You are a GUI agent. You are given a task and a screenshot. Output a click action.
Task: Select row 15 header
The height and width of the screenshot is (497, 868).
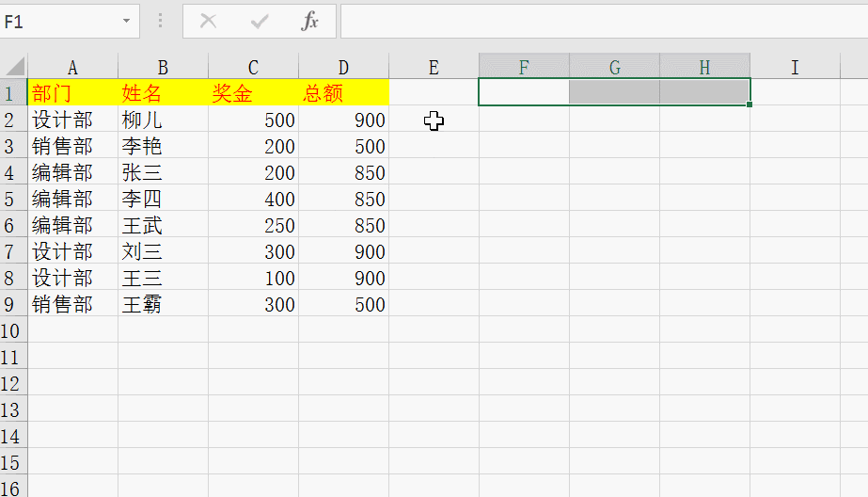tap(13, 461)
